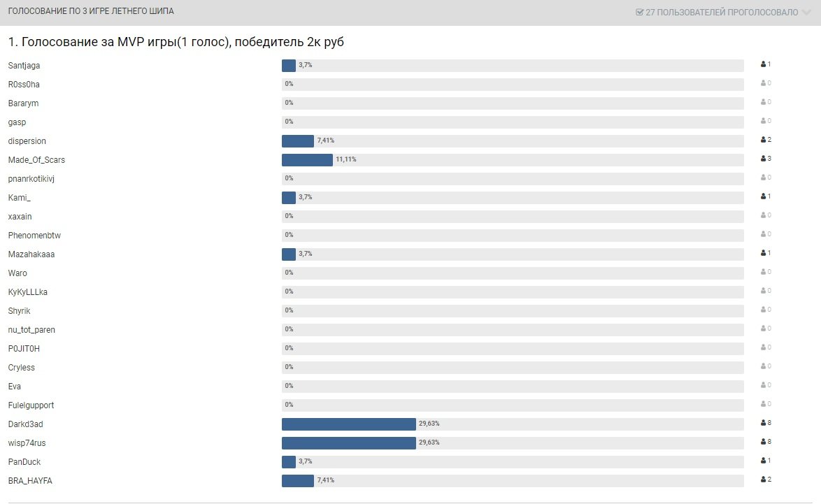Viewport: 821px width, 504px height.
Task: Click the voter icon for dispersion row
Action: [x=764, y=140]
